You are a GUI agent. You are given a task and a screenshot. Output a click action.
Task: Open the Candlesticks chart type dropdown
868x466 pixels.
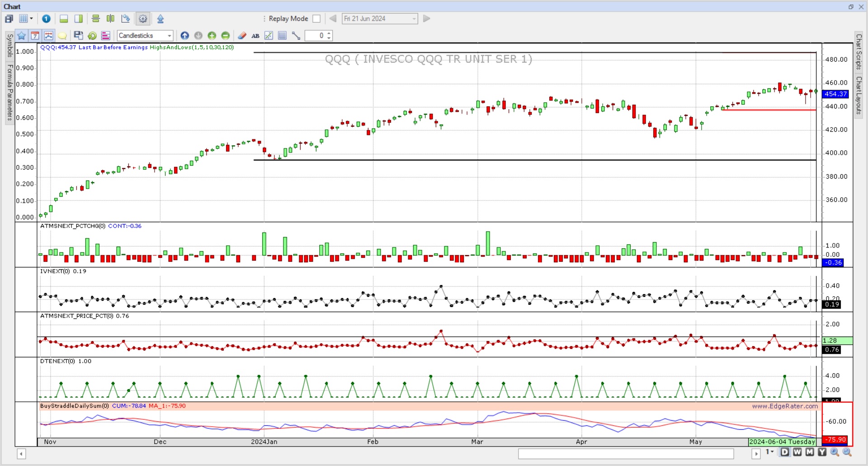tap(145, 35)
